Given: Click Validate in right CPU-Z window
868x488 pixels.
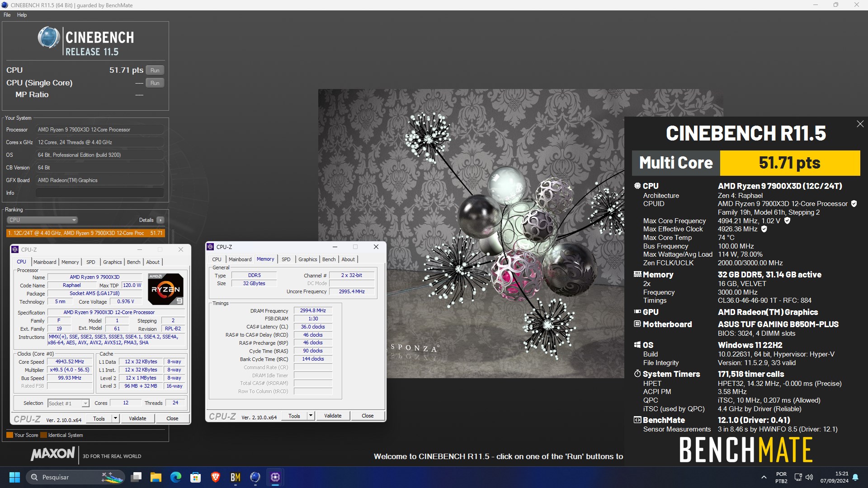Looking at the screenshot, I should tap(333, 416).
